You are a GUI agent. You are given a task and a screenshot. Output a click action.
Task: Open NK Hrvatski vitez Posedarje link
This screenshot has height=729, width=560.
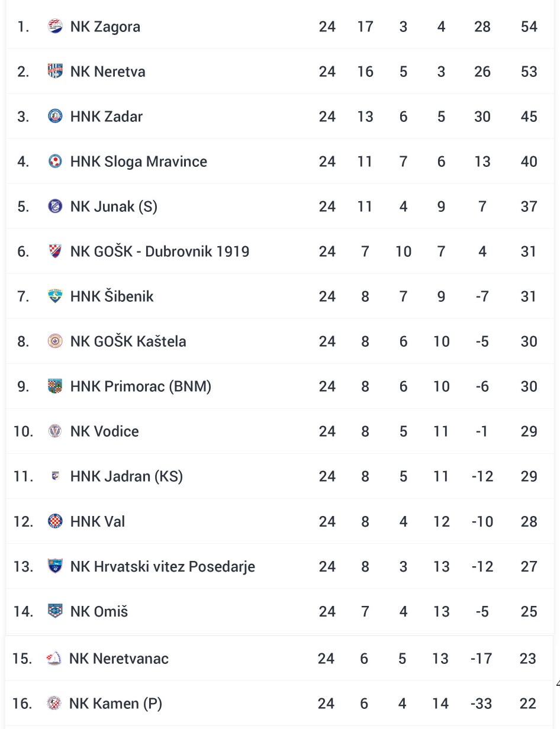(x=162, y=566)
